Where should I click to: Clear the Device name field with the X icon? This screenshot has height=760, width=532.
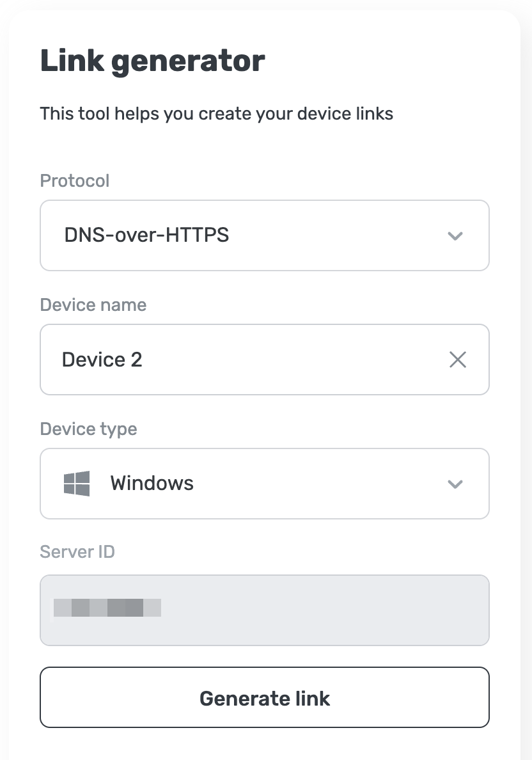[457, 360]
